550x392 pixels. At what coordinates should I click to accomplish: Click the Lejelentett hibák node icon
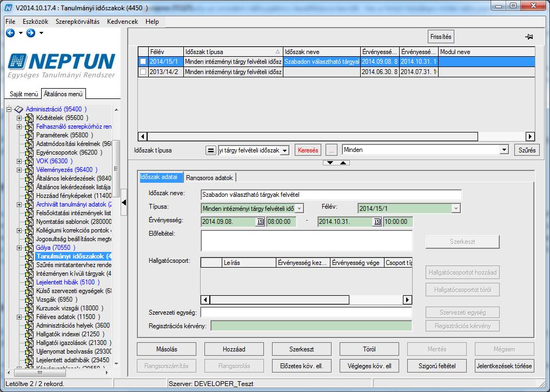click(29, 282)
